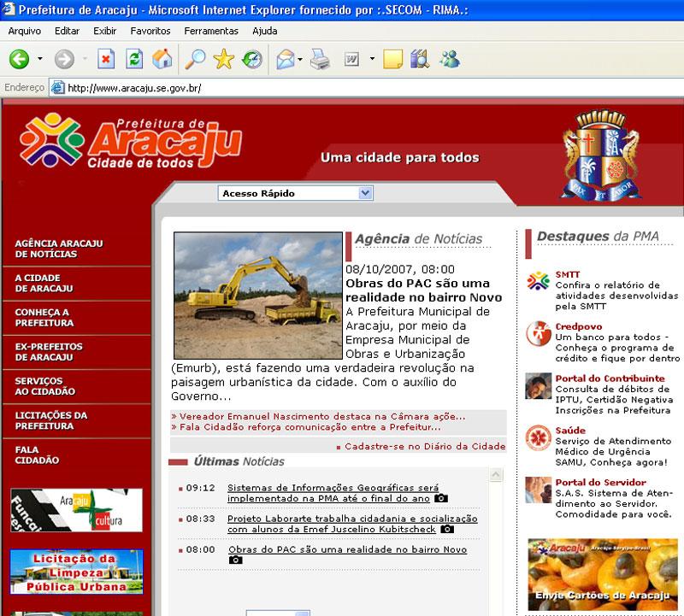Open the Ferramentas menu
Viewport: 684px width, 616px height.
(210, 31)
